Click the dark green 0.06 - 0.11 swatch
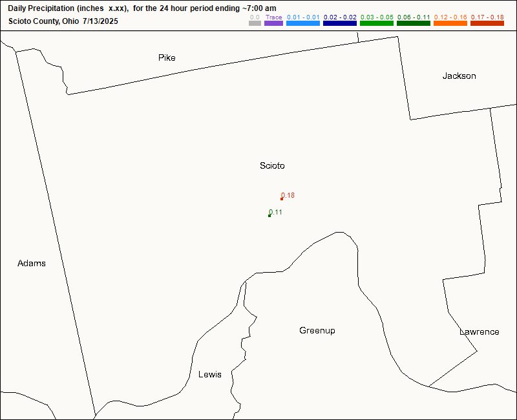 [x=414, y=23]
